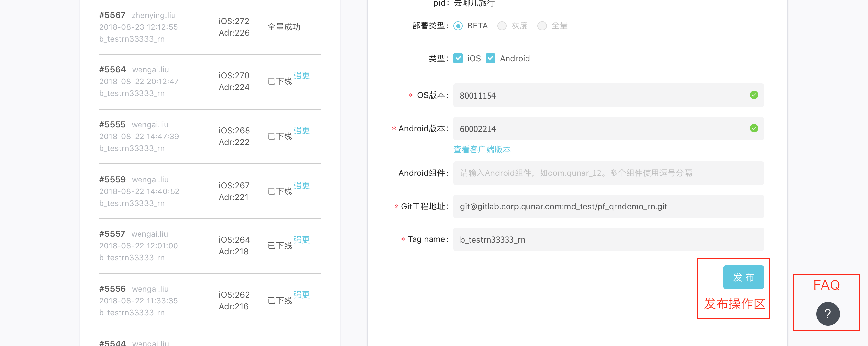The width and height of the screenshot is (868, 346).
Task: Select the #5555 release entry
Action: click(x=210, y=137)
